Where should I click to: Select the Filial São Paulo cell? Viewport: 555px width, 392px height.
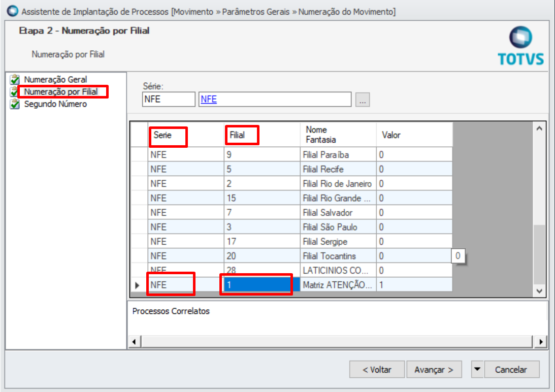[338, 227]
